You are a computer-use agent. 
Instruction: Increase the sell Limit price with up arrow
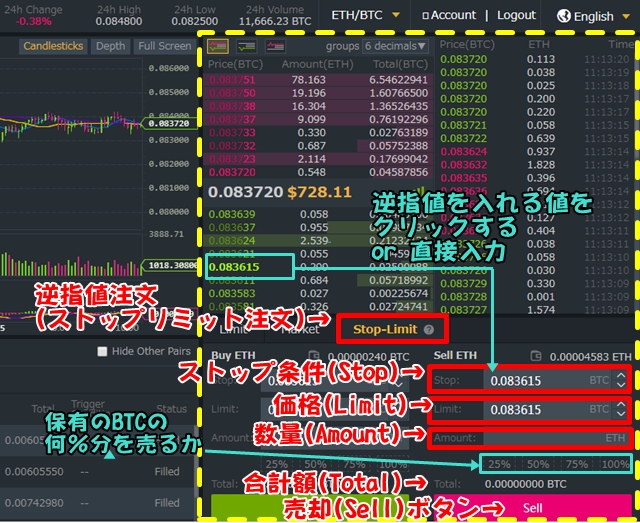point(621,405)
